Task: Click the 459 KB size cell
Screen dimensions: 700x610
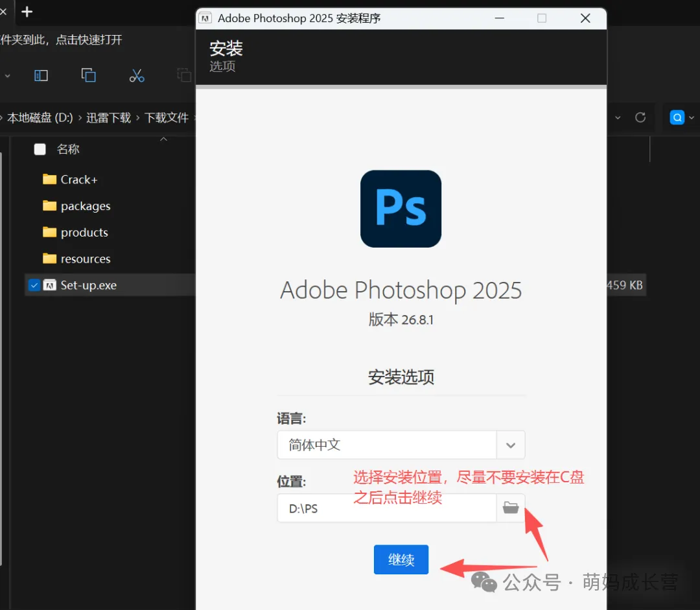Action: point(625,285)
